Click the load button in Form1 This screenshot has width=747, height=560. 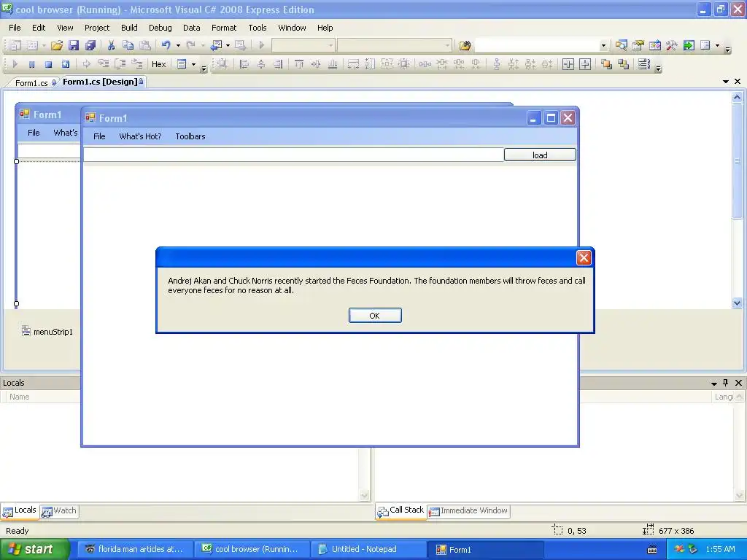540,155
